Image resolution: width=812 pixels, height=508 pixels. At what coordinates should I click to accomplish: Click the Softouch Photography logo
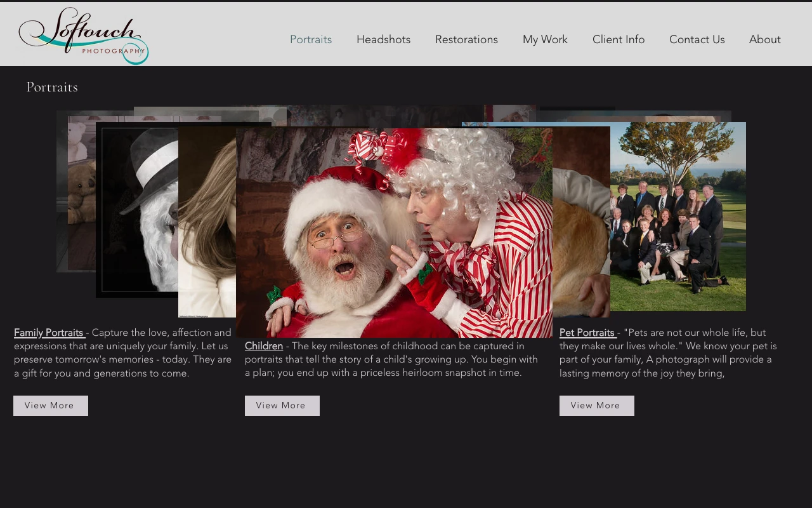tap(84, 36)
